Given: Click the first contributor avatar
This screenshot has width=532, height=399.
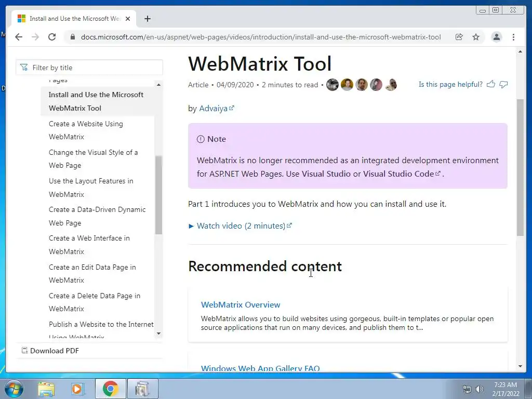Looking at the screenshot, I should [332, 85].
